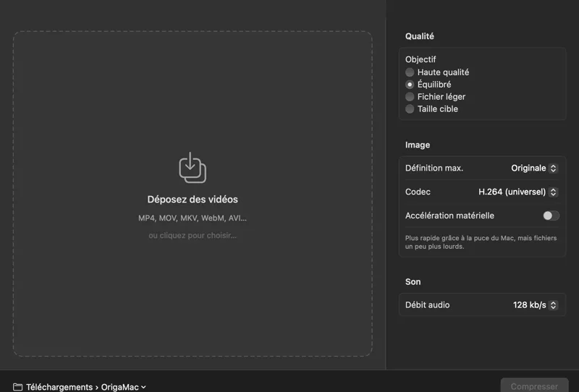The height and width of the screenshot is (392, 579).
Task: Enable the Accélération matérielle switch
Action: (x=551, y=216)
